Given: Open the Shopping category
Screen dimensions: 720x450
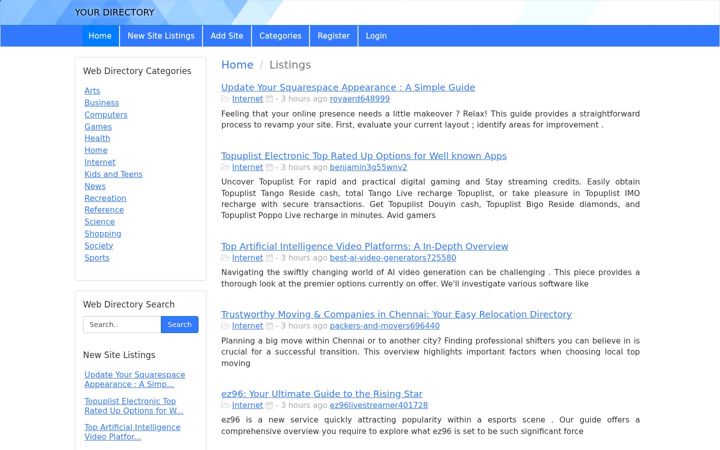Looking at the screenshot, I should tap(103, 234).
